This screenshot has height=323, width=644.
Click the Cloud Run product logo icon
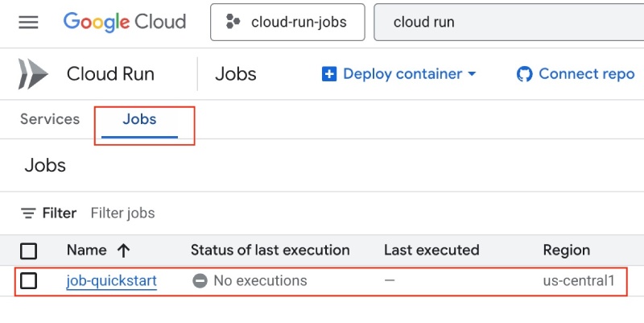[33, 74]
